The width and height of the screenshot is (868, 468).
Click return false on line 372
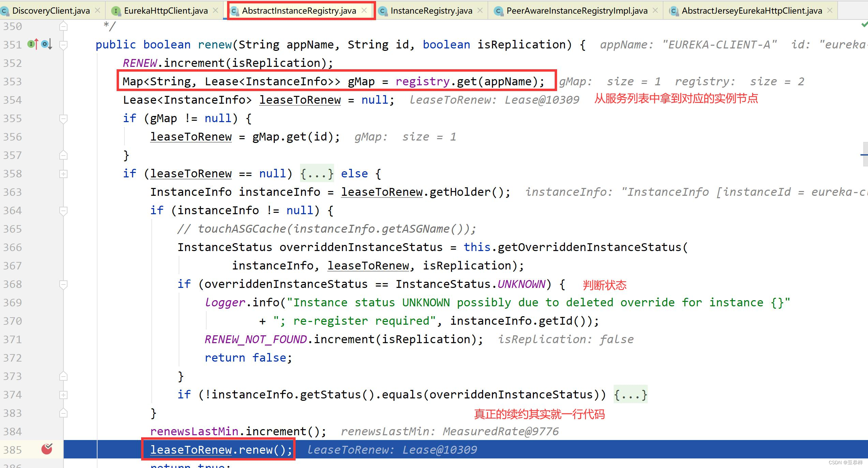click(245, 358)
